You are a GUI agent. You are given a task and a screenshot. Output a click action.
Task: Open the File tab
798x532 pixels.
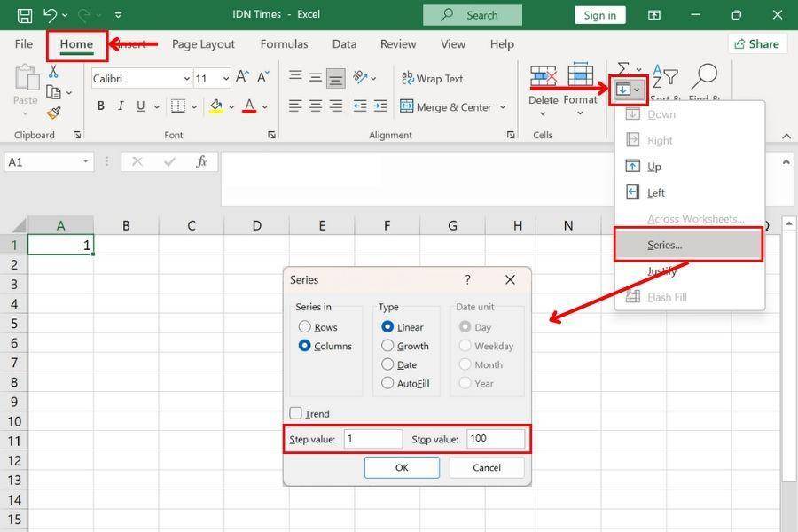[x=23, y=44]
